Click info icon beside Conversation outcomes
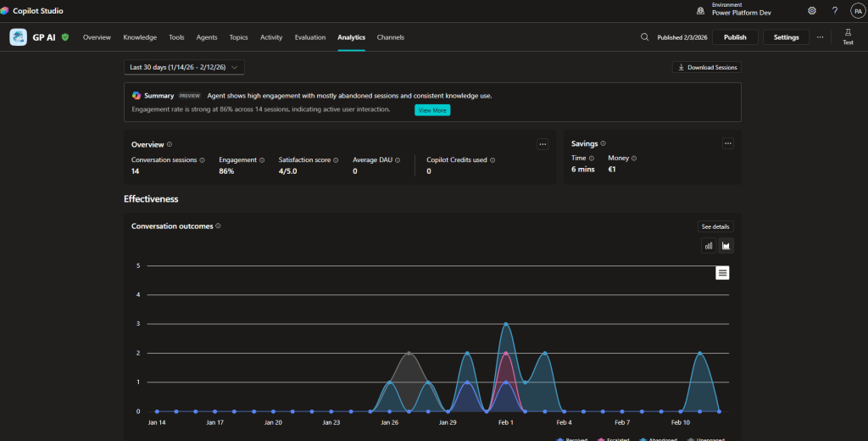The height and width of the screenshot is (441, 868). [x=219, y=226]
